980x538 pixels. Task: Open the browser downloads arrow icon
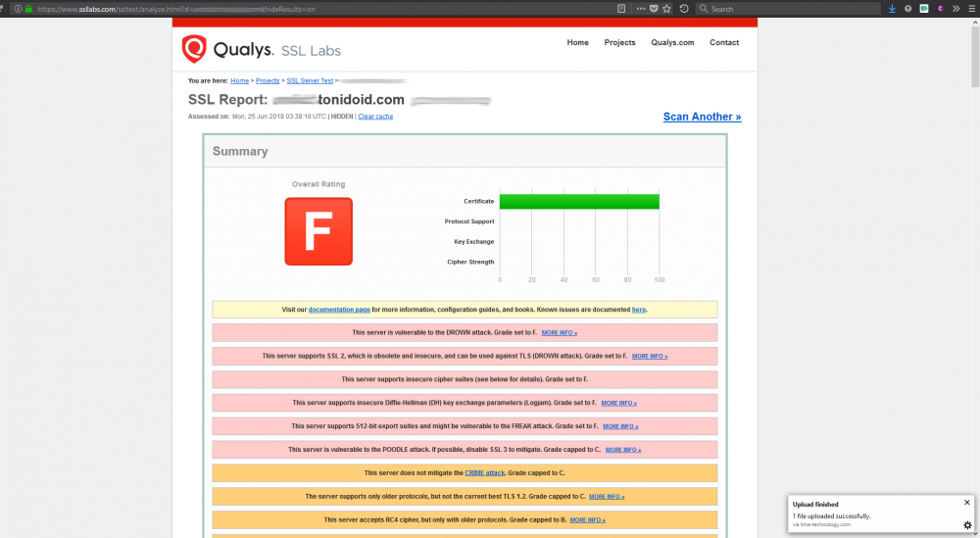[x=892, y=9]
